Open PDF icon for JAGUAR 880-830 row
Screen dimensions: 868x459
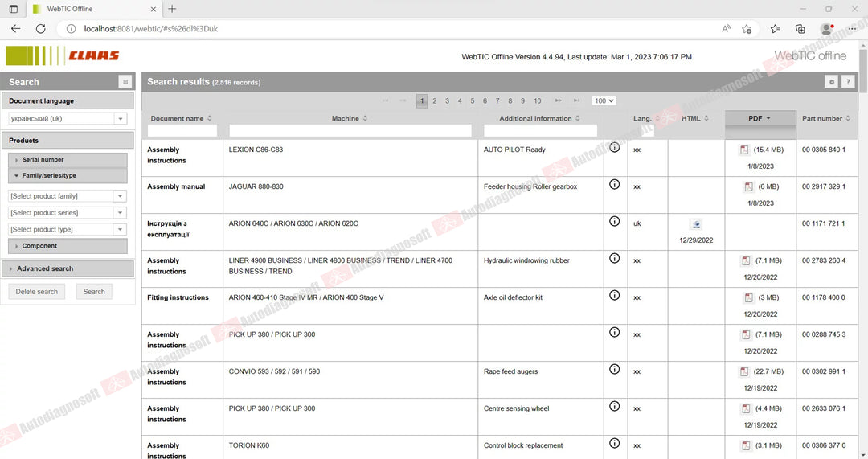coord(748,186)
